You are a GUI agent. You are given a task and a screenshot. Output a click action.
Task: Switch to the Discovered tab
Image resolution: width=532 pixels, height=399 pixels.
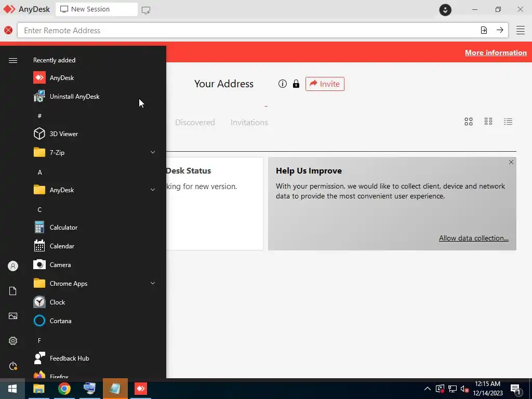(195, 123)
